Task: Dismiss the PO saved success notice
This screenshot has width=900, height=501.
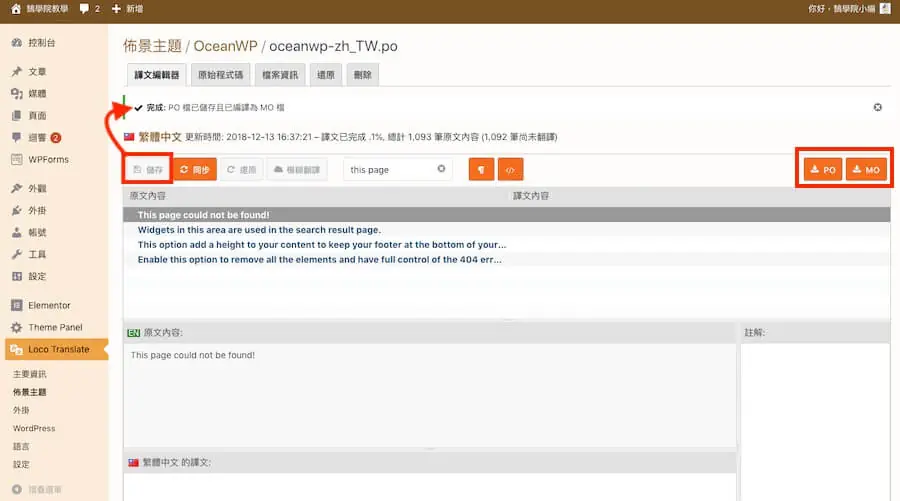Action: [878, 107]
